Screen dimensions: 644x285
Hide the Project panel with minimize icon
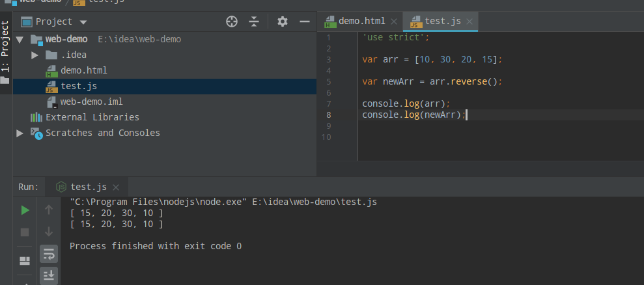304,21
